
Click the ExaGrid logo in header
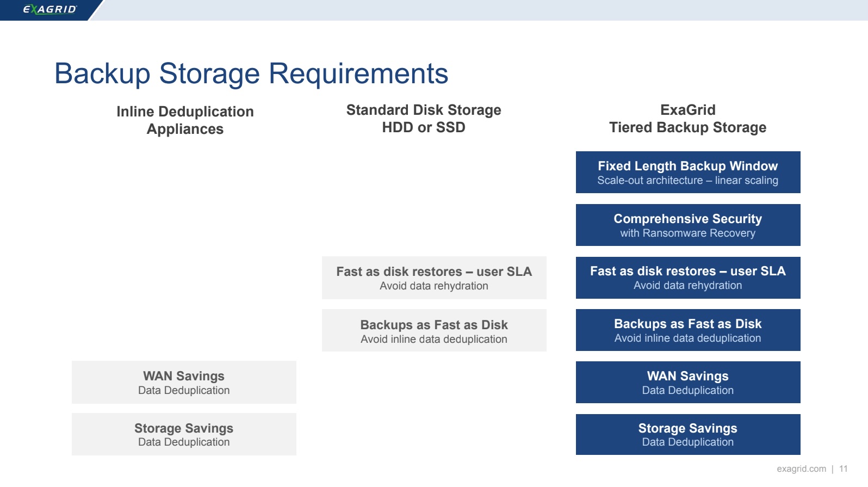point(50,9)
